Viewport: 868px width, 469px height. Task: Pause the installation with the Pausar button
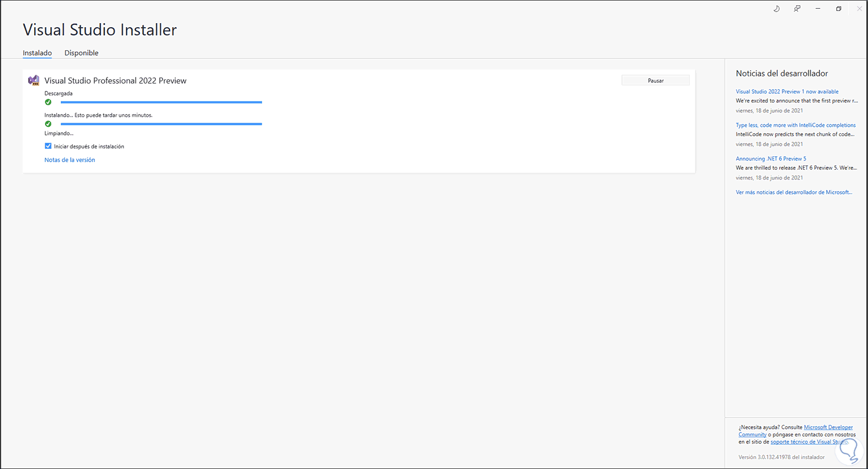click(x=655, y=80)
